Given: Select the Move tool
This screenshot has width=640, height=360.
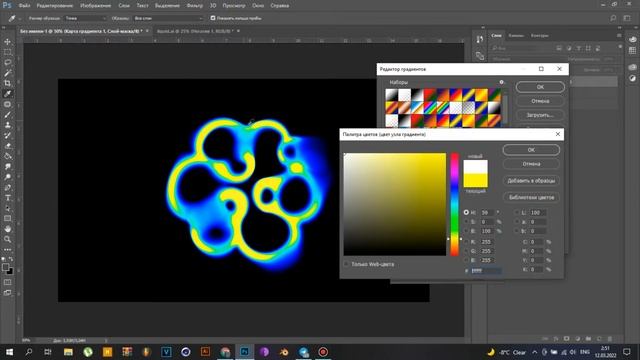Looking at the screenshot, I should tap(7, 42).
